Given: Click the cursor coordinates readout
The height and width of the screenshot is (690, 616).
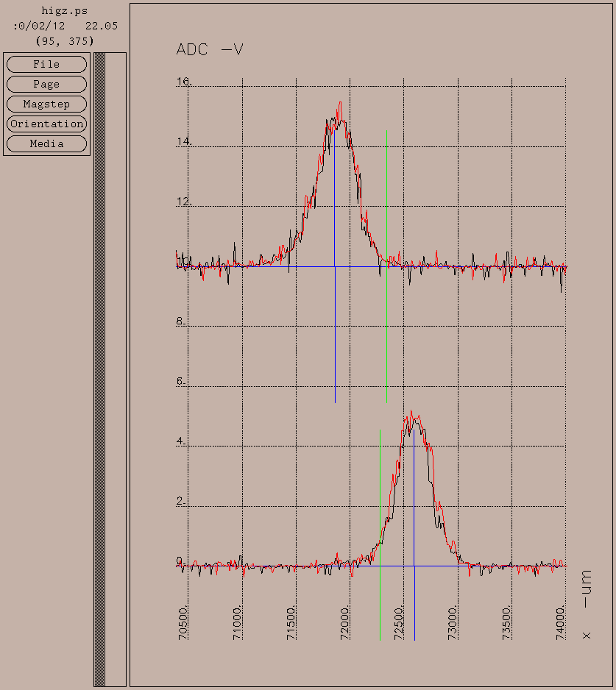Looking at the screenshot, I should click(65, 41).
